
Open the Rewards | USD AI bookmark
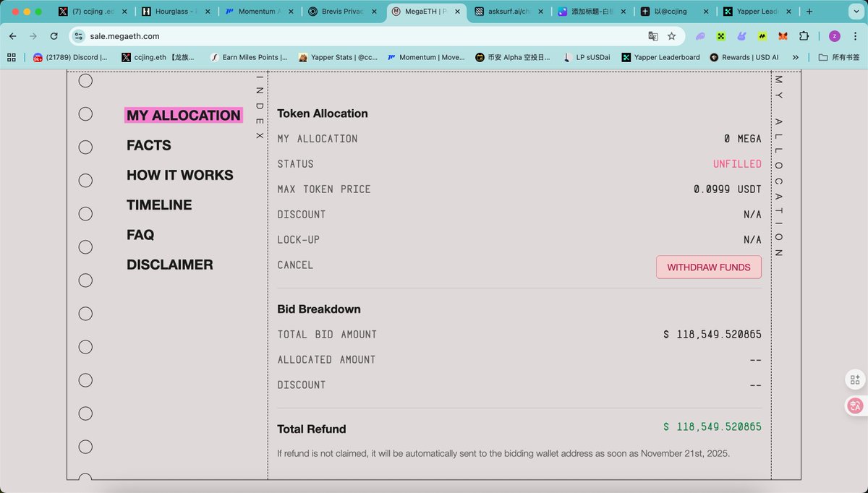click(744, 57)
